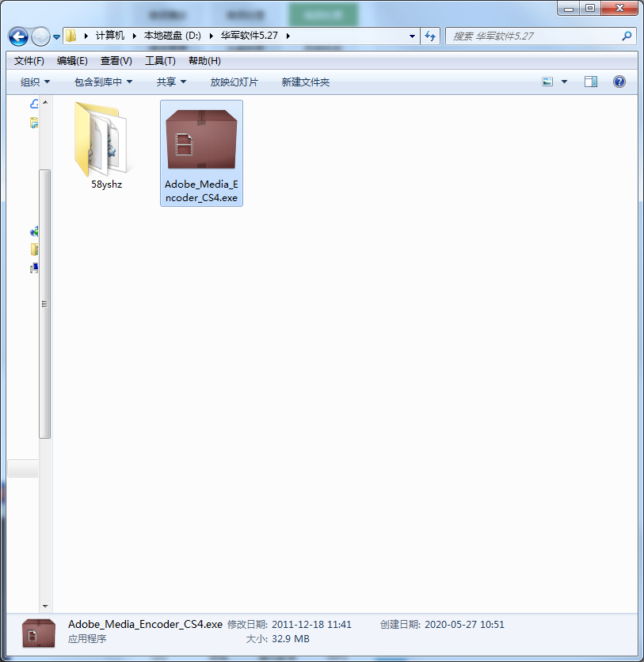Open the 工具(T) menu
The image size is (644, 662).
[x=160, y=61]
